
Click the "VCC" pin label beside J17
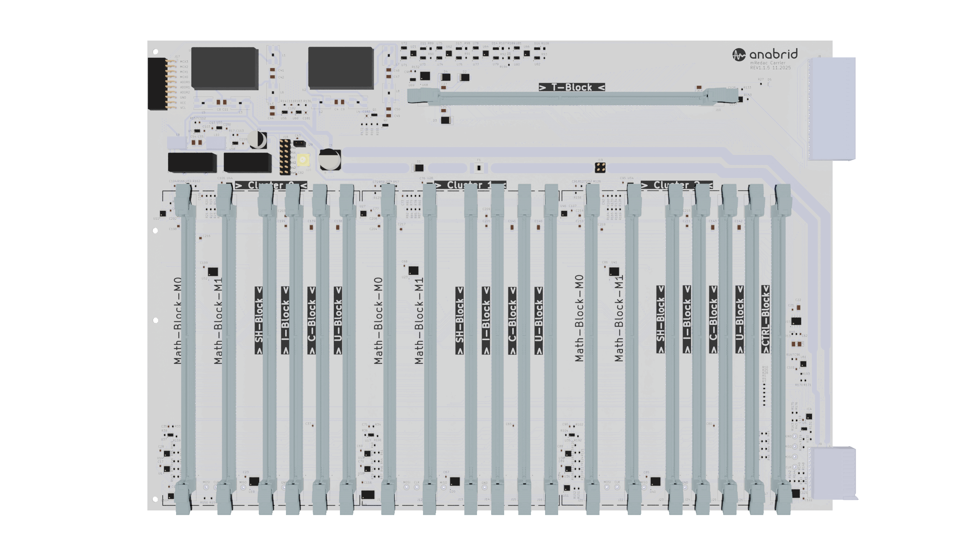click(x=183, y=103)
